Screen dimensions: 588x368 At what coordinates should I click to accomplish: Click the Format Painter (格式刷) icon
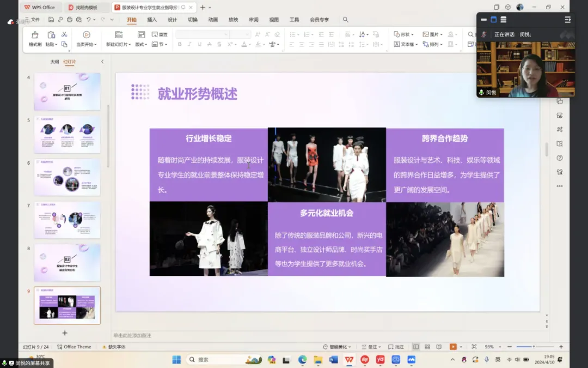(35, 35)
